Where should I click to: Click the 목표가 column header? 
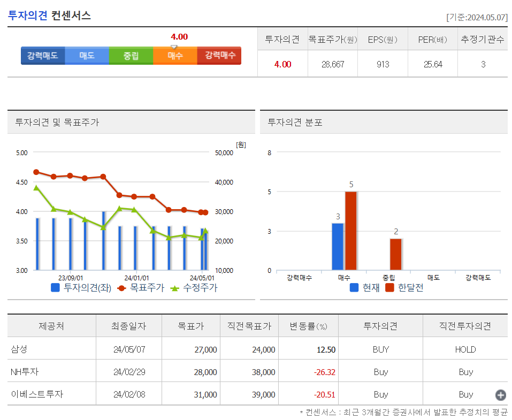click(191, 326)
